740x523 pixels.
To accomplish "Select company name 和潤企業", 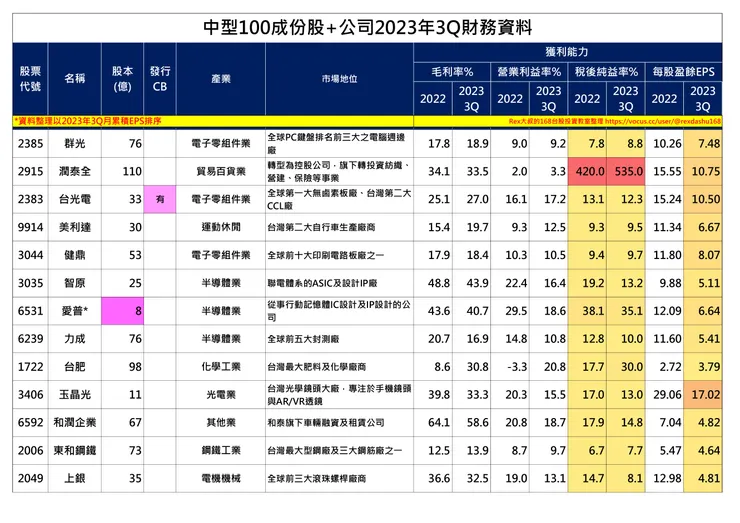I will (75, 422).
